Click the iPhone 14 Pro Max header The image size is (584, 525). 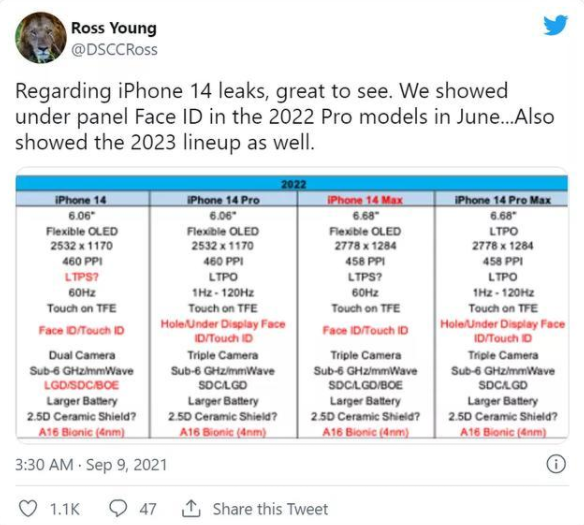click(x=502, y=200)
